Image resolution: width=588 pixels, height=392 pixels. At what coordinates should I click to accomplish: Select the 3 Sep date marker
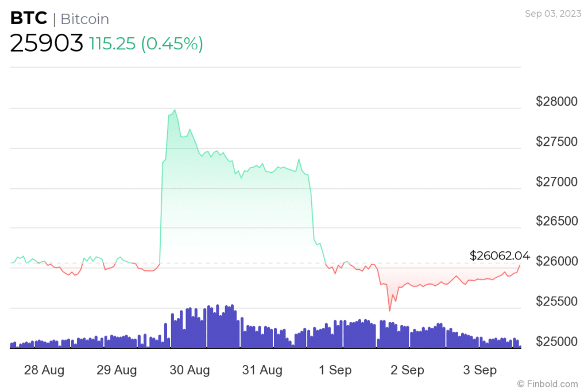pos(479,370)
